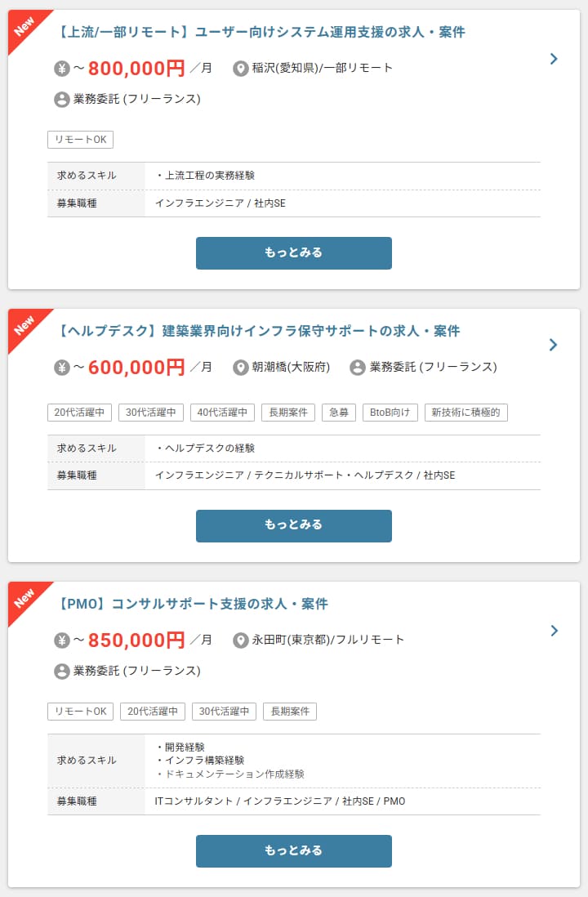Click もっとみる button under the 850,000円 job

click(x=294, y=850)
